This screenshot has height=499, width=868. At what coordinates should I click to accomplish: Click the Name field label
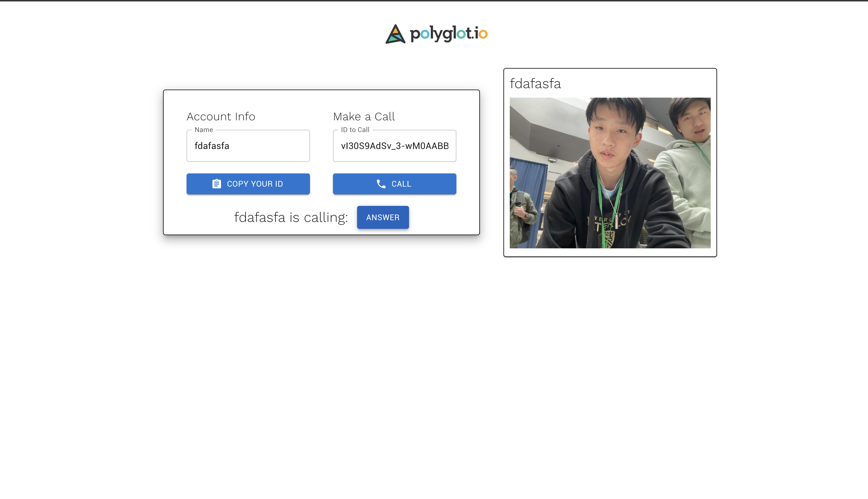click(x=204, y=130)
